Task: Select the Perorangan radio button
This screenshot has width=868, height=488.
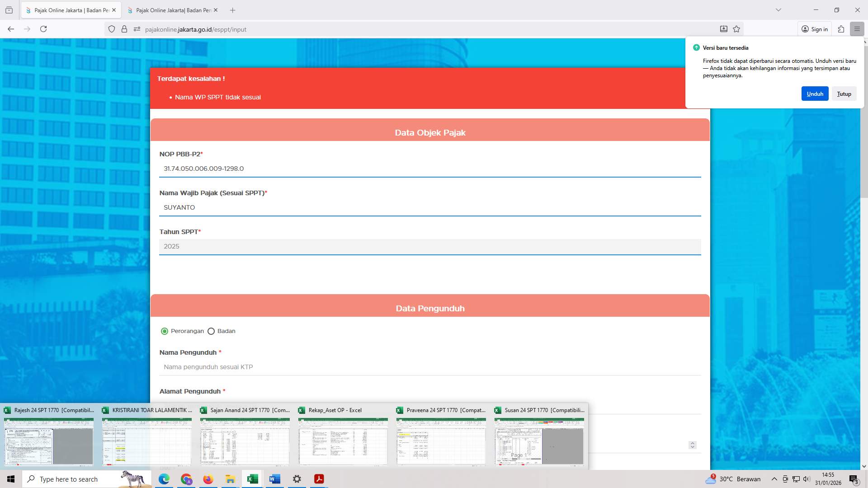Action: point(164,331)
